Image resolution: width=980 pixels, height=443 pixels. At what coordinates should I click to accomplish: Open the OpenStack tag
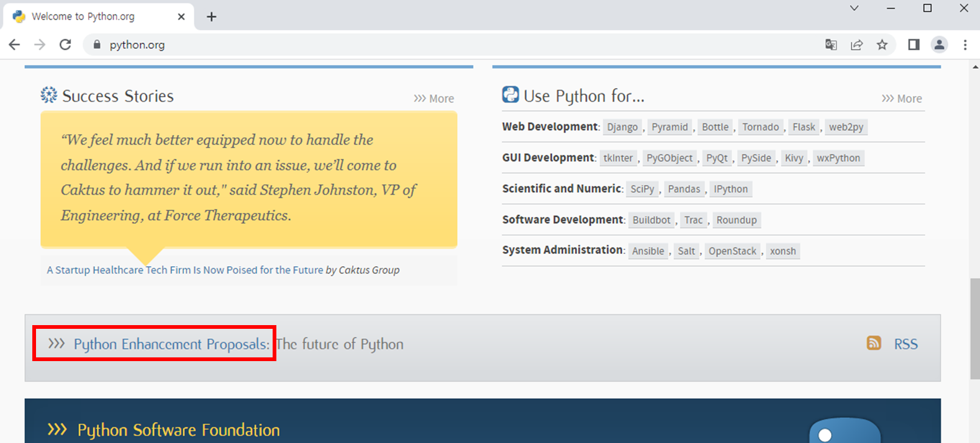(732, 251)
